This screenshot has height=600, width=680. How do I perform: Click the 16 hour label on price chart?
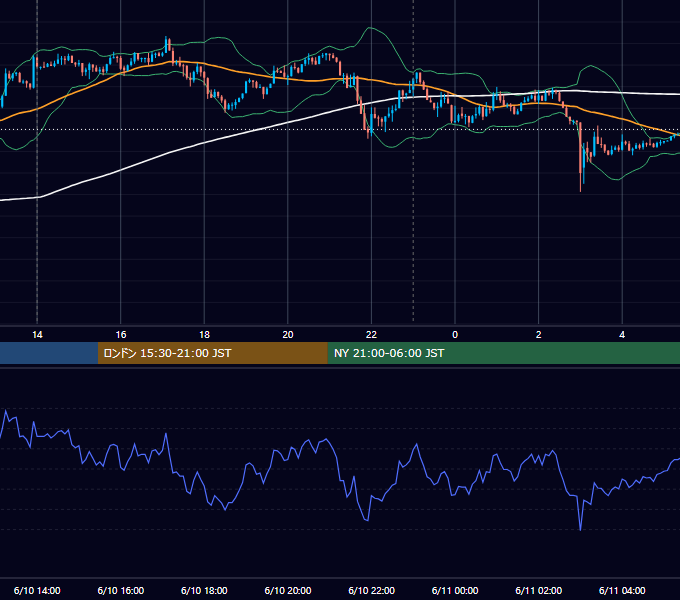(121, 335)
